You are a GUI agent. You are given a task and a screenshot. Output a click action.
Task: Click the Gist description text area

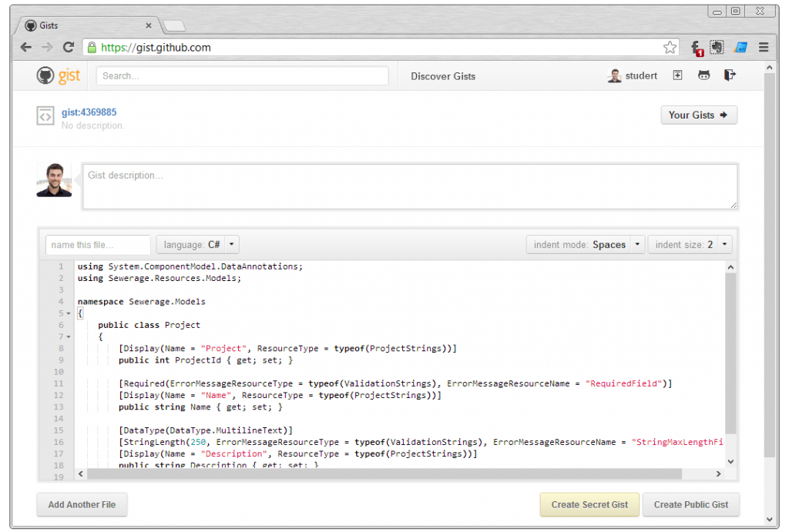click(x=410, y=186)
